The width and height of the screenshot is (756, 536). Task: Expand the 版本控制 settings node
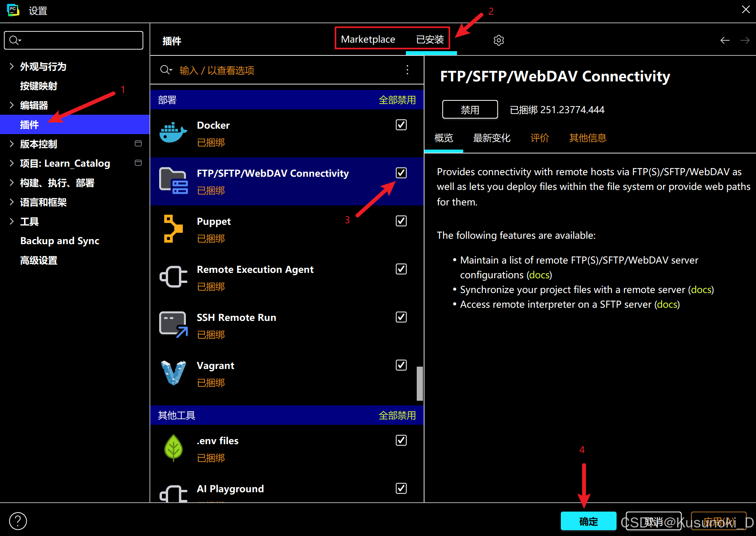coord(12,144)
